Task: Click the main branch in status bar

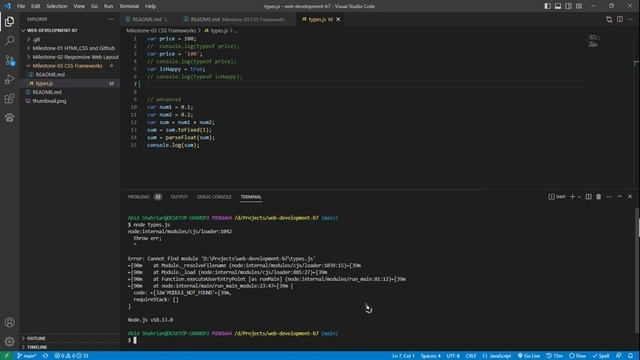Action: [27, 356]
